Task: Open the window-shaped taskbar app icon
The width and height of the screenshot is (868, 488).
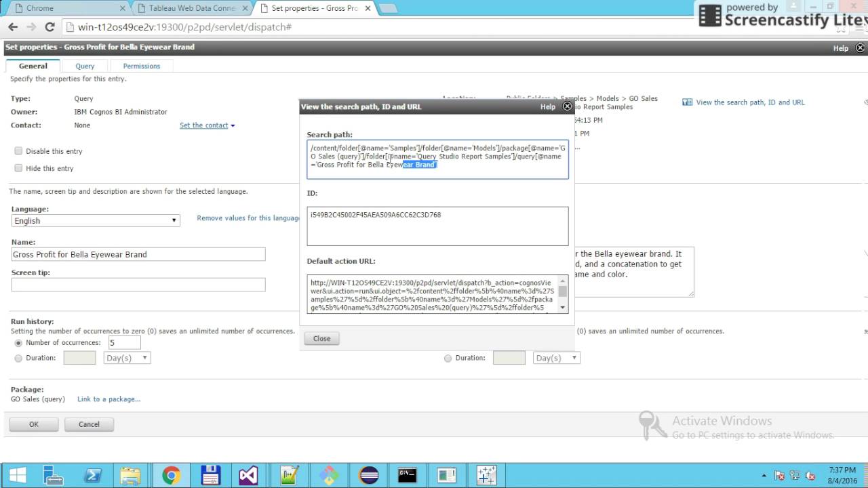Action: coord(446,475)
